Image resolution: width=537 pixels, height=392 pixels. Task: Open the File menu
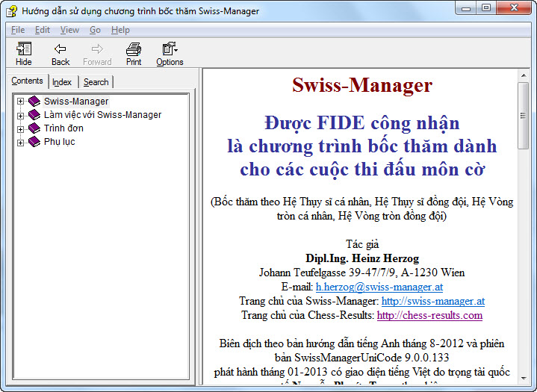18,30
